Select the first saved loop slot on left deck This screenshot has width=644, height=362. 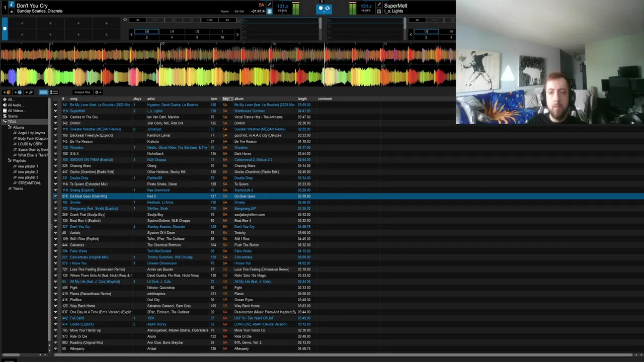click(x=281, y=20)
